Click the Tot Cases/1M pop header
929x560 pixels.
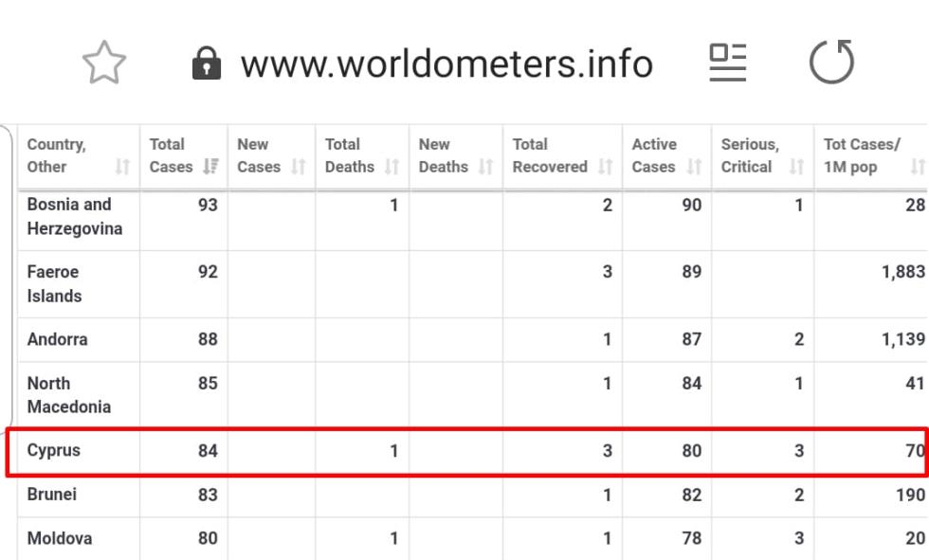tap(862, 155)
